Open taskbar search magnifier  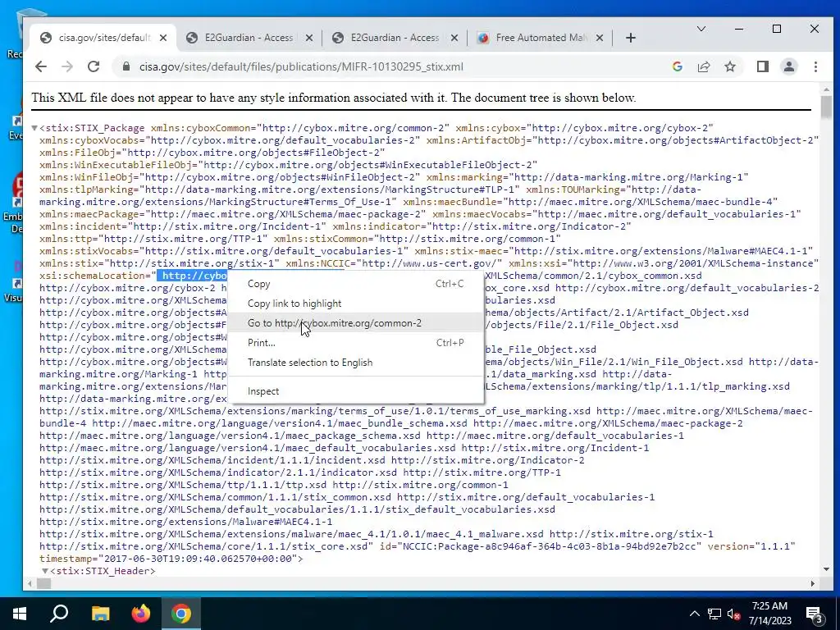click(59, 614)
